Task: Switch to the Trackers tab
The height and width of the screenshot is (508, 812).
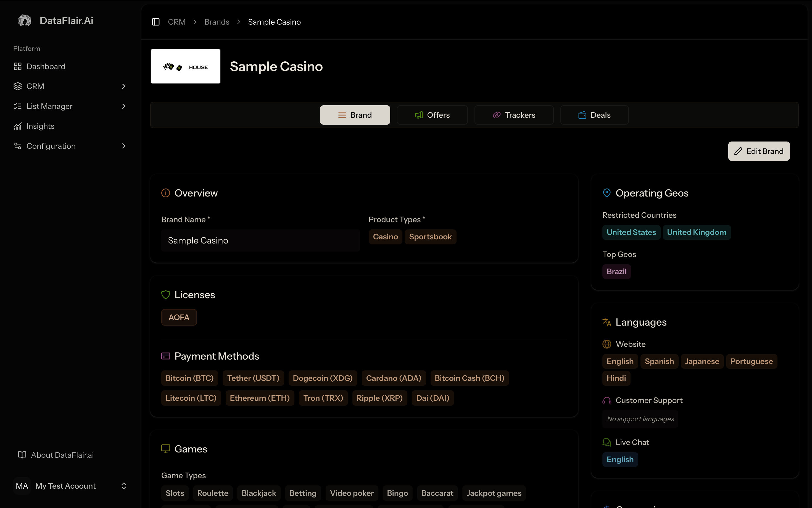Action: 514,115
